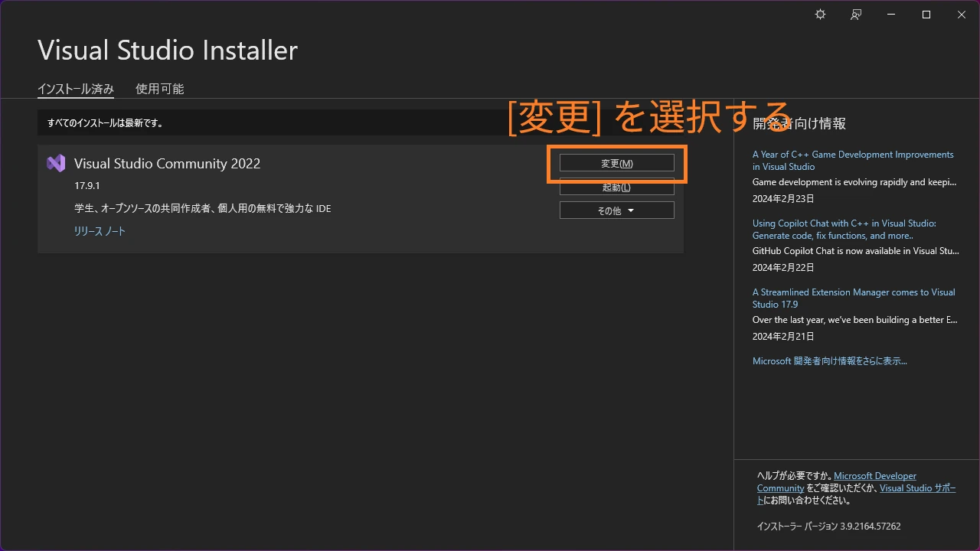The height and width of the screenshot is (551, 980).
Task: Click the Game development is evolving rapidly summary
Action: [x=855, y=182]
